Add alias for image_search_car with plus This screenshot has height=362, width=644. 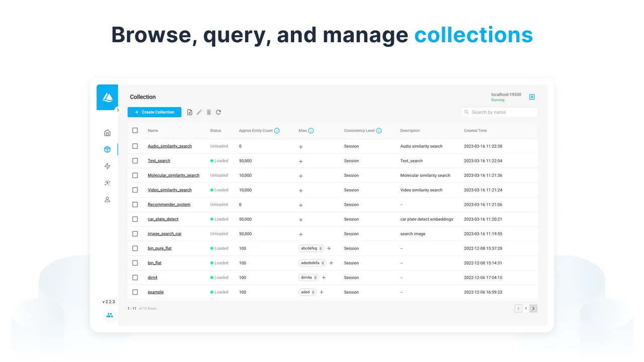[x=301, y=234]
